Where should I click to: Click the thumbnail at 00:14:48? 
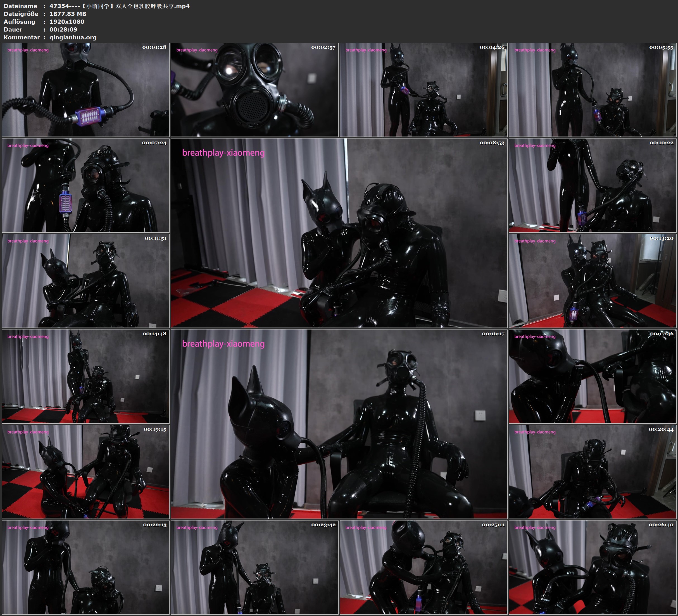[85, 376]
